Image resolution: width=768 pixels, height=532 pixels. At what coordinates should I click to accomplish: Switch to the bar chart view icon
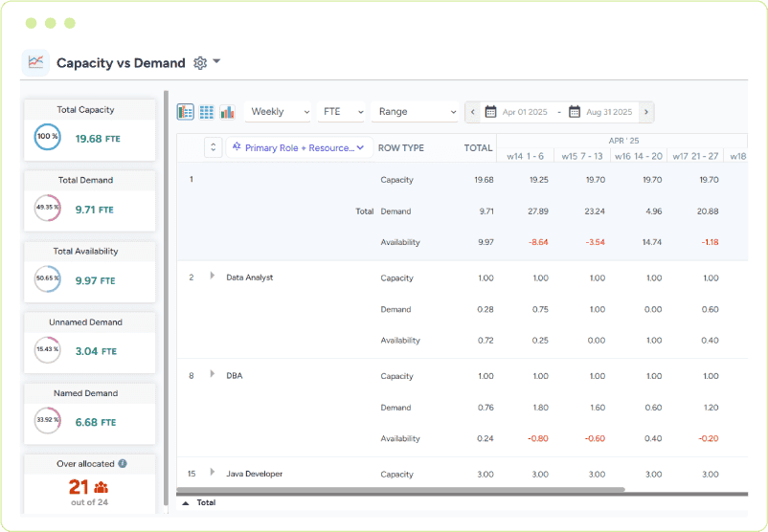227,112
